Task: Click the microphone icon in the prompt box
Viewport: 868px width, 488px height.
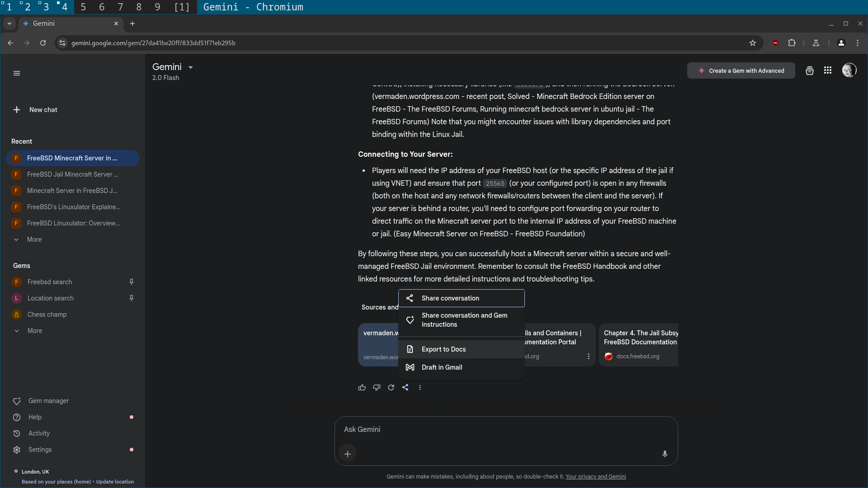Action: 665,454
